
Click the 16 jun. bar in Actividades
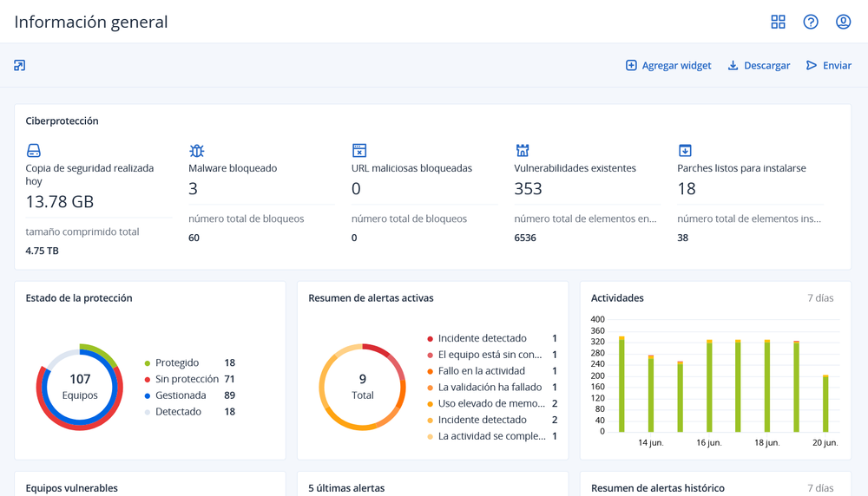click(x=709, y=387)
